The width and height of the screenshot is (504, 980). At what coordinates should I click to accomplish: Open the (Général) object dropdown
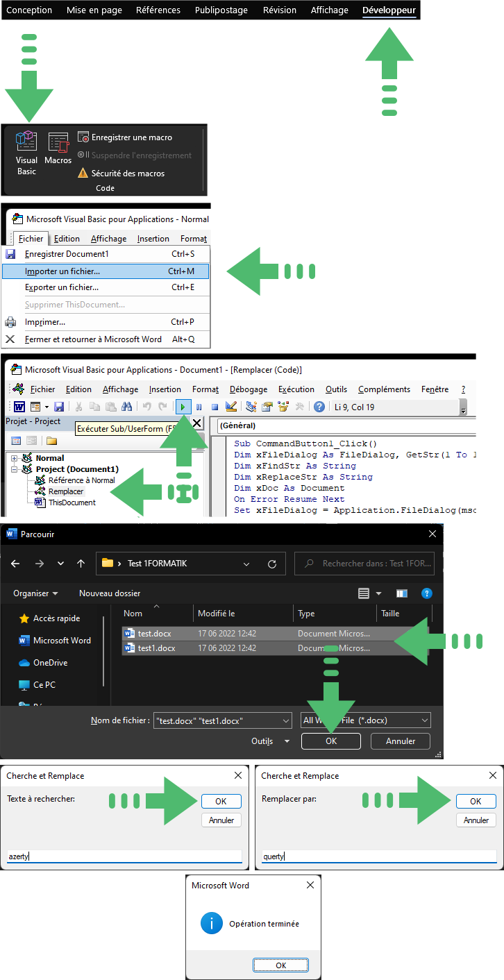tap(346, 425)
